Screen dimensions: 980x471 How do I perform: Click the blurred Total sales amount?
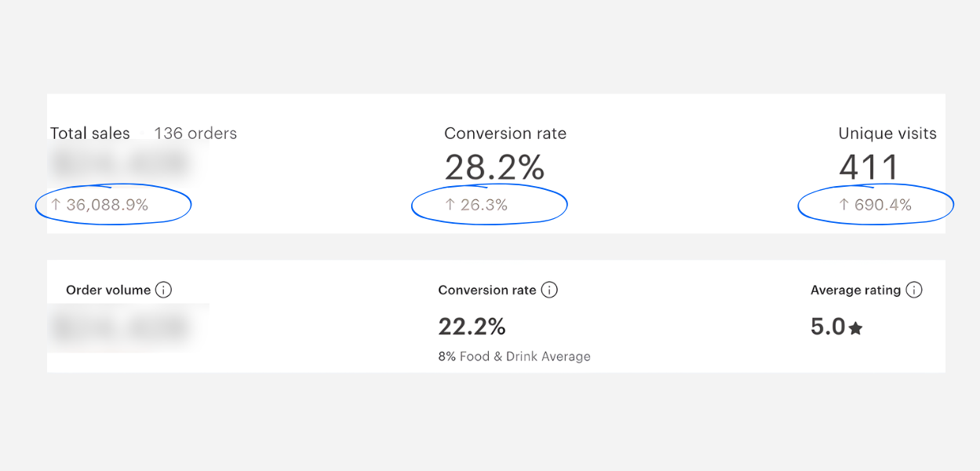(x=119, y=164)
